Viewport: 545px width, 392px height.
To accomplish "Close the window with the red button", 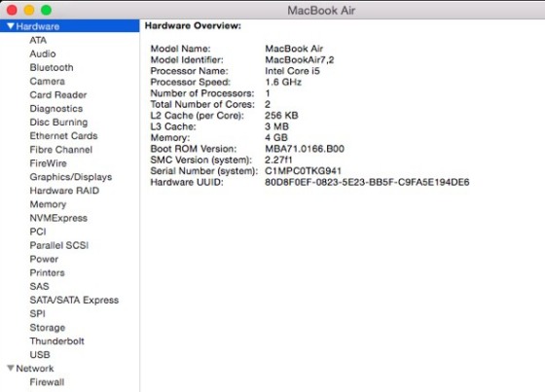I will pos(12,10).
